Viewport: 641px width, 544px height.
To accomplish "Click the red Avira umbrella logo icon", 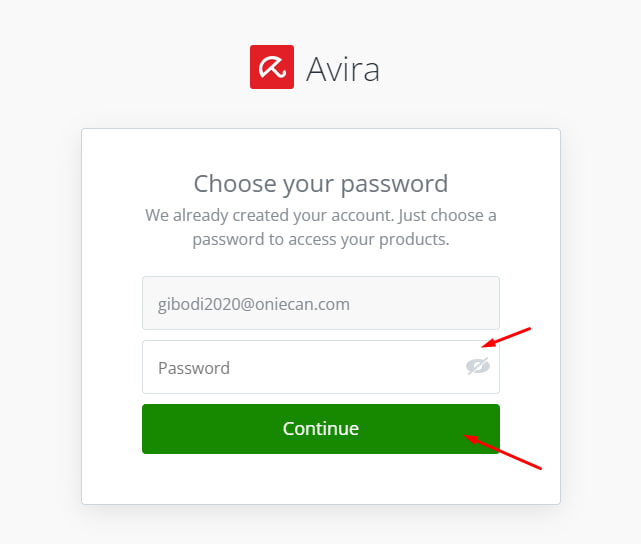I will click(x=271, y=67).
